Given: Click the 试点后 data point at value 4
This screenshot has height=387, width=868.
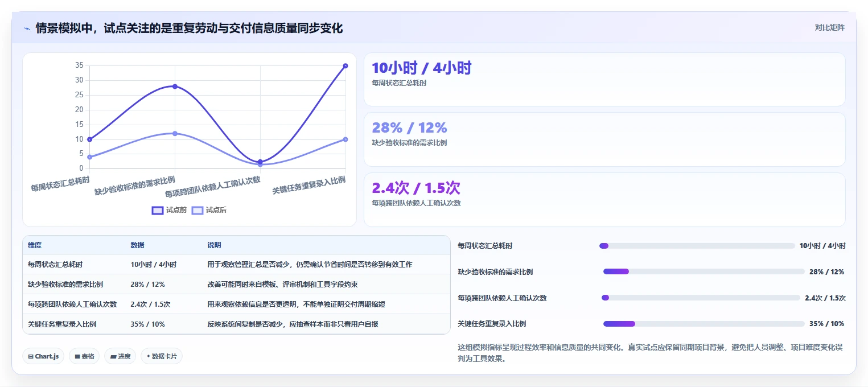Looking at the screenshot, I should coord(89,157).
